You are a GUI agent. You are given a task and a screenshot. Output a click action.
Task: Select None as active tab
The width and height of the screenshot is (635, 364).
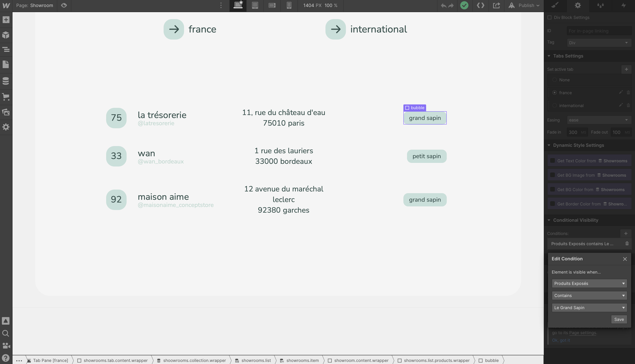pos(555,80)
